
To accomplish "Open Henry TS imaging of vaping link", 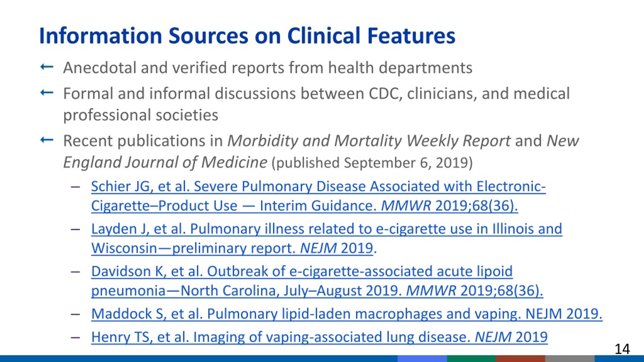I will point(319,337).
